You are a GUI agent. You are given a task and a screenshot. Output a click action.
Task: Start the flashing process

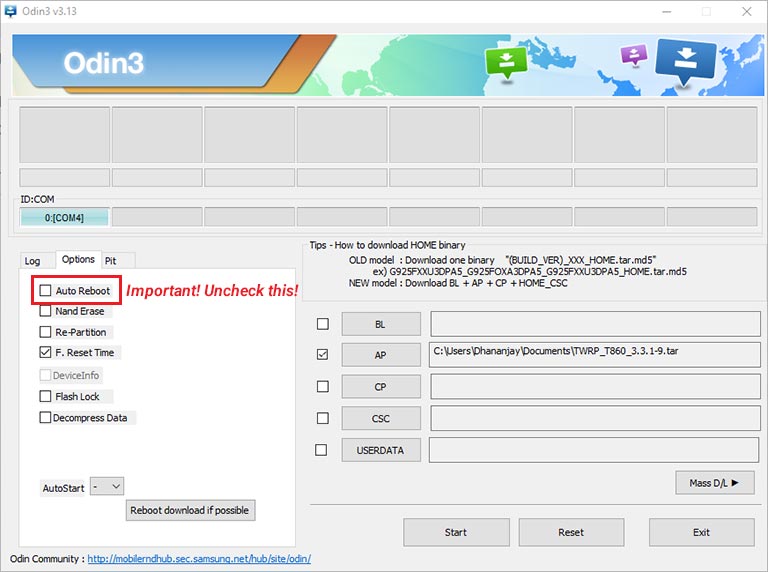(x=456, y=532)
